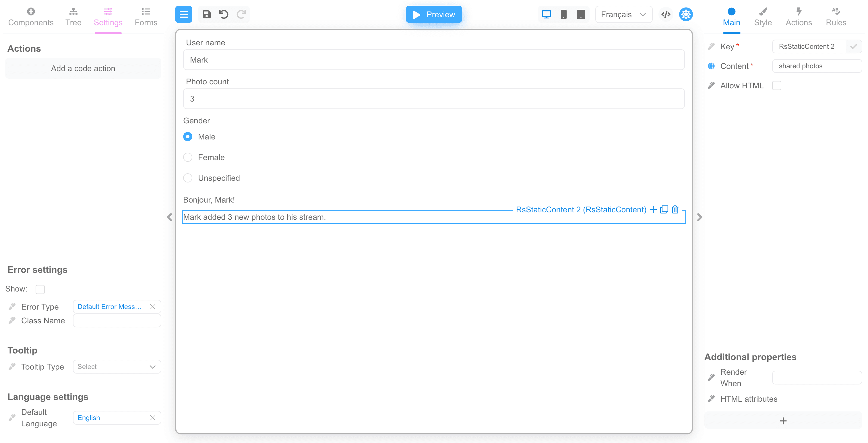Collapse left panel with chevron arrow

(169, 217)
